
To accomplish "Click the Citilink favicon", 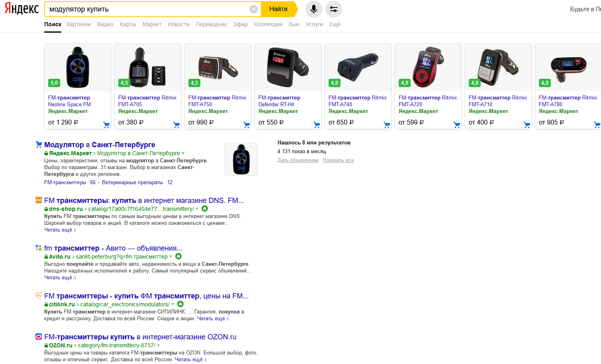I will (x=39, y=296).
